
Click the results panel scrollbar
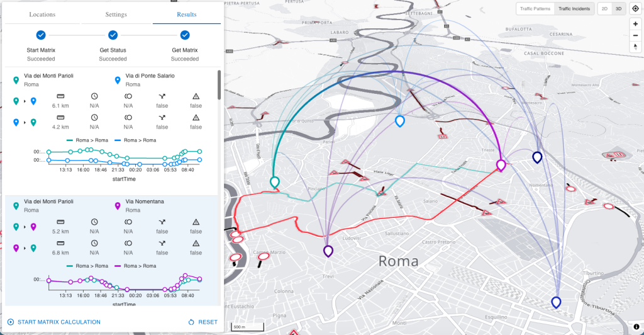[x=219, y=85]
